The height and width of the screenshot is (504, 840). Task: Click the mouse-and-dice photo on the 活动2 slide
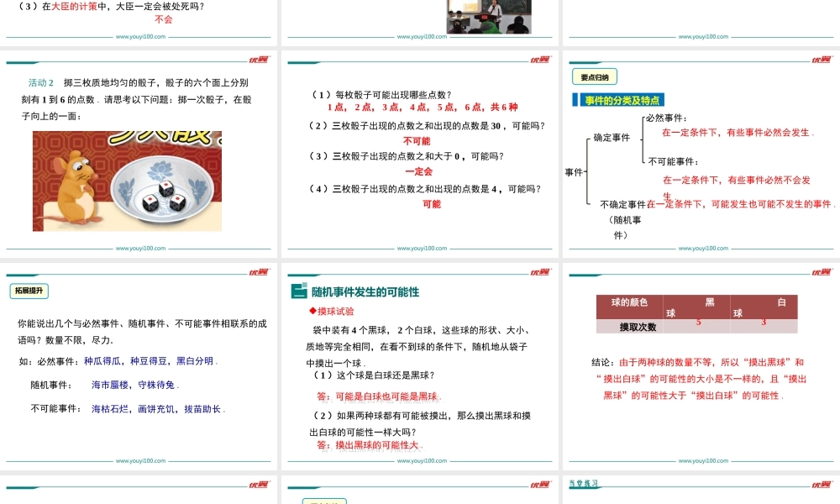[x=126, y=181]
